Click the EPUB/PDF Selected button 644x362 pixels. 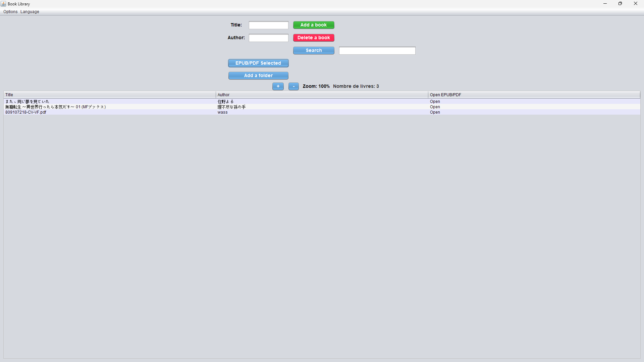pos(258,63)
